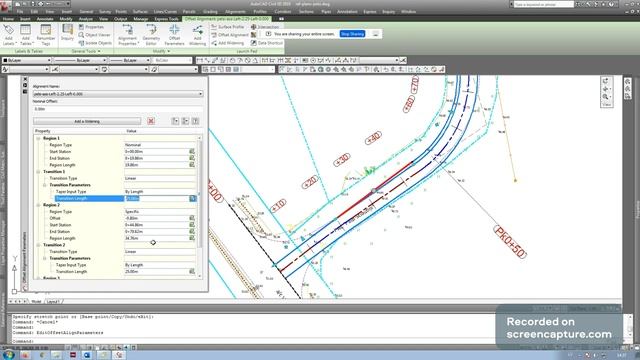
Task: Expand the General Tools panel dropdown
Action: coord(86,51)
